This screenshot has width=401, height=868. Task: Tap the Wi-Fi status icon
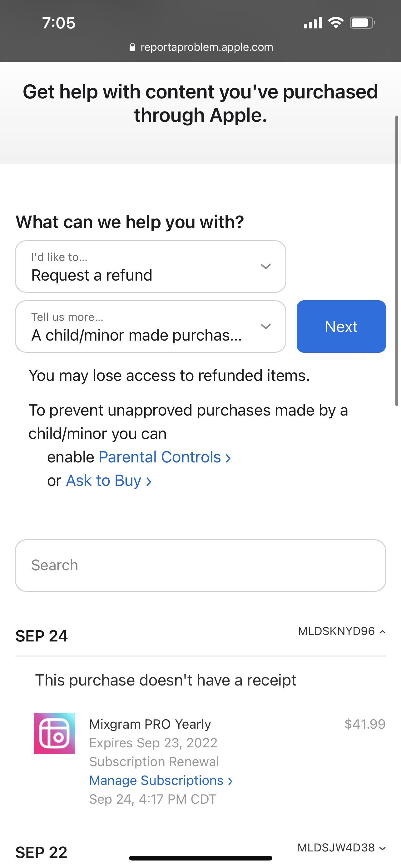(335, 23)
